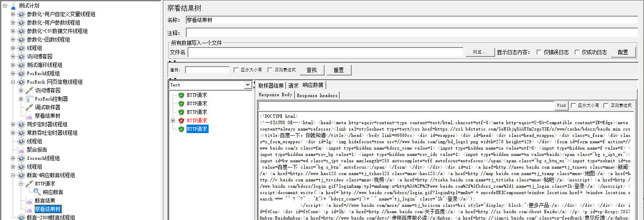Click gear icon of ForEach 网页信息线程组

[x=21, y=82]
